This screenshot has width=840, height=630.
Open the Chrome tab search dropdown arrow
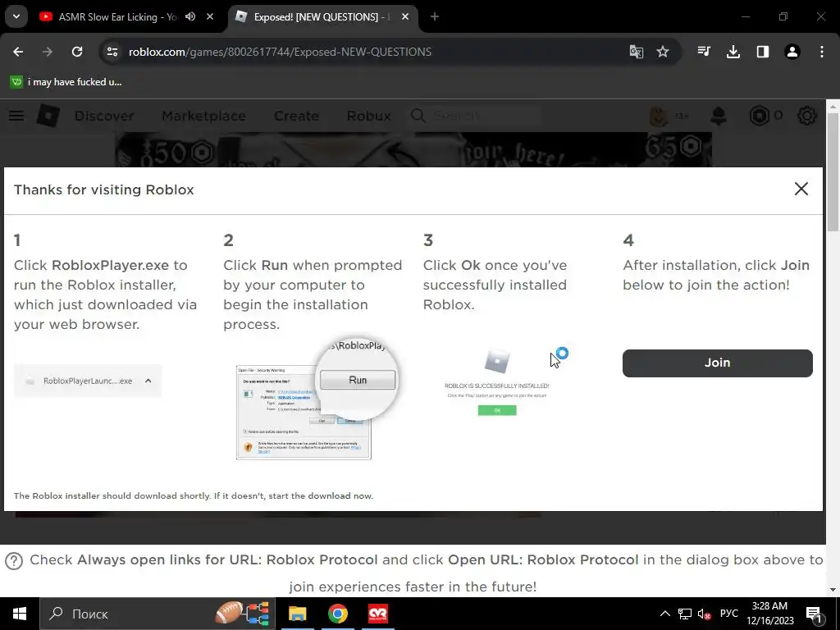[x=16, y=16]
